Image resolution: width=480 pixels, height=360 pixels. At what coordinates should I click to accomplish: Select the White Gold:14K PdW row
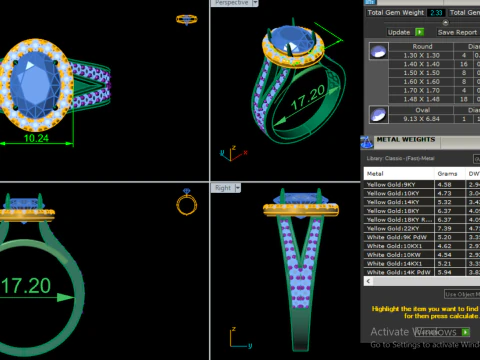[x=422, y=272]
